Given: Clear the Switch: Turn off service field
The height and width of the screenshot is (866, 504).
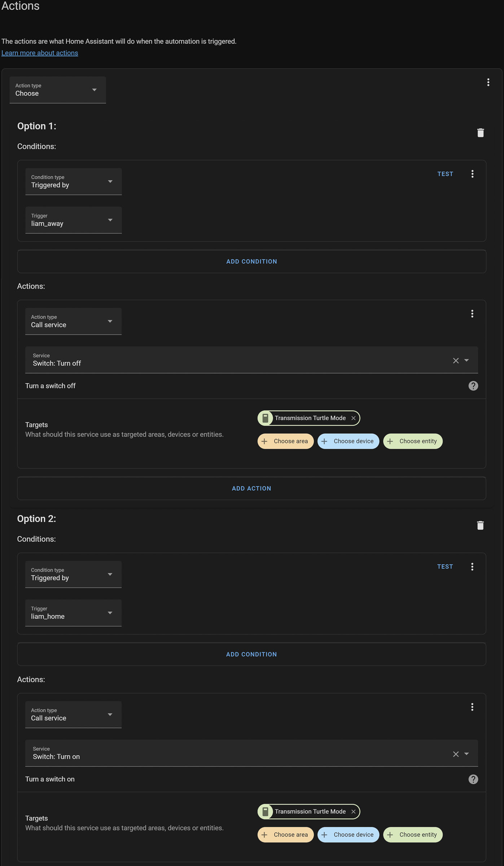Looking at the screenshot, I should pos(456,360).
